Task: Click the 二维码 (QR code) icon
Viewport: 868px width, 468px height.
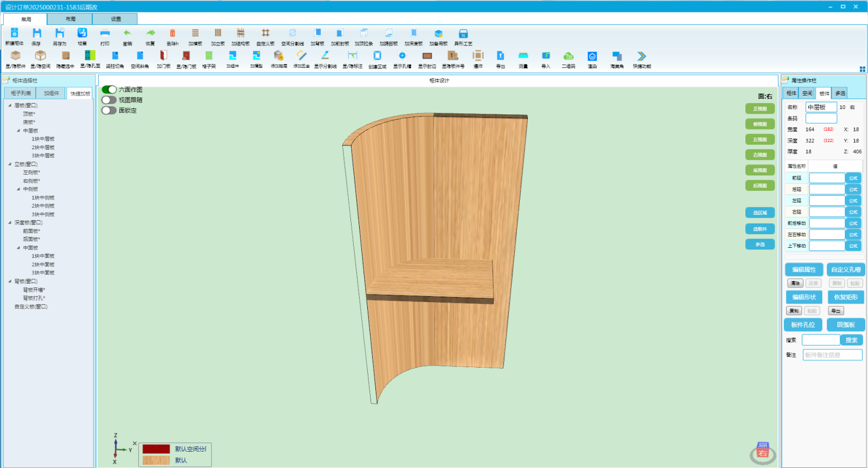Action: pyautogui.click(x=568, y=56)
